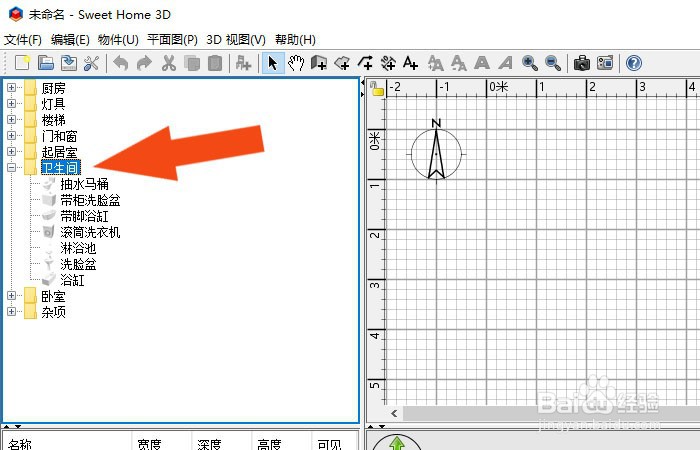Image resolution: width=700 pixels, height=450 pixels.
Task: Select the Create rooms tool
Action: (342, 63)
